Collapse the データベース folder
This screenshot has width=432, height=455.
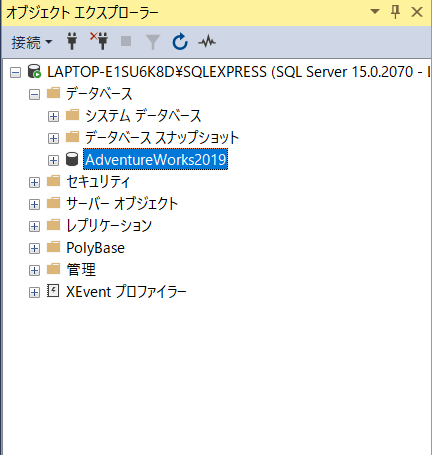tap(34, 94)
